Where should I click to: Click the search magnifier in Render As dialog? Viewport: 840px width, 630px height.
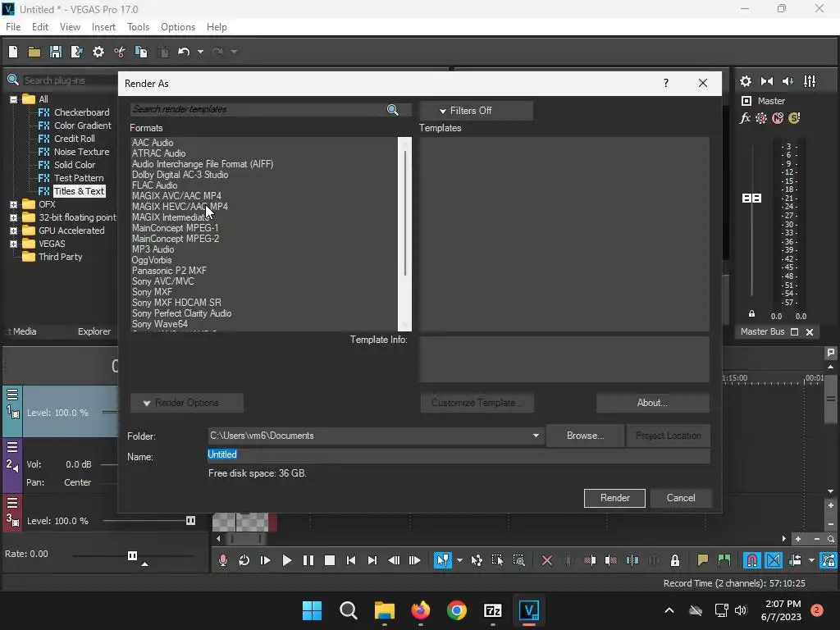tap(393, 110)
